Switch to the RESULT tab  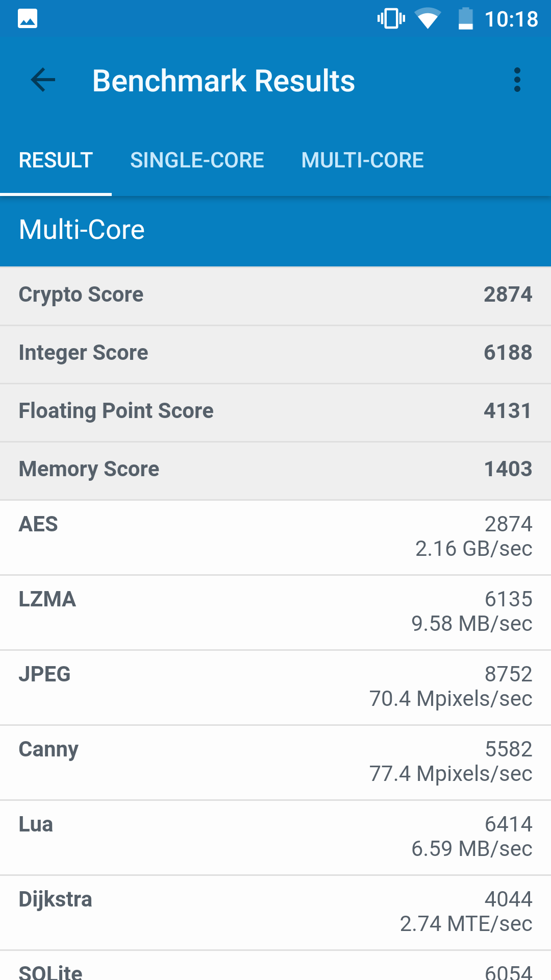[x=56, y=160]
